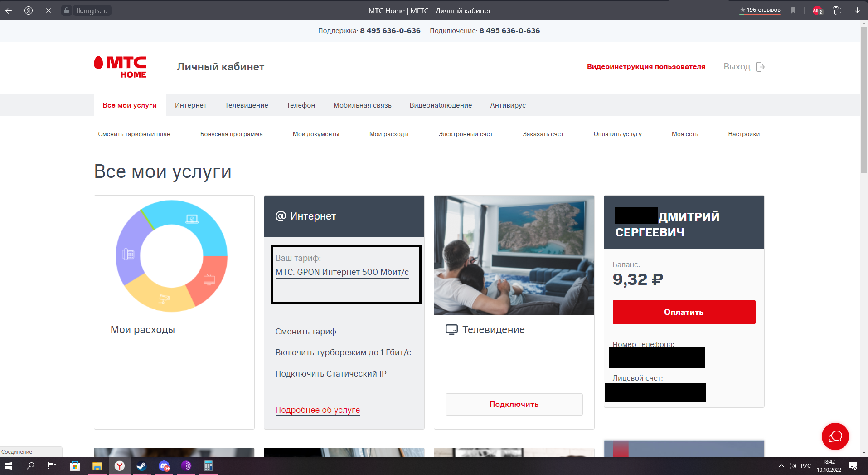Show hidden system tray icons
Screen dimensions: 868x475
point(781,466)
